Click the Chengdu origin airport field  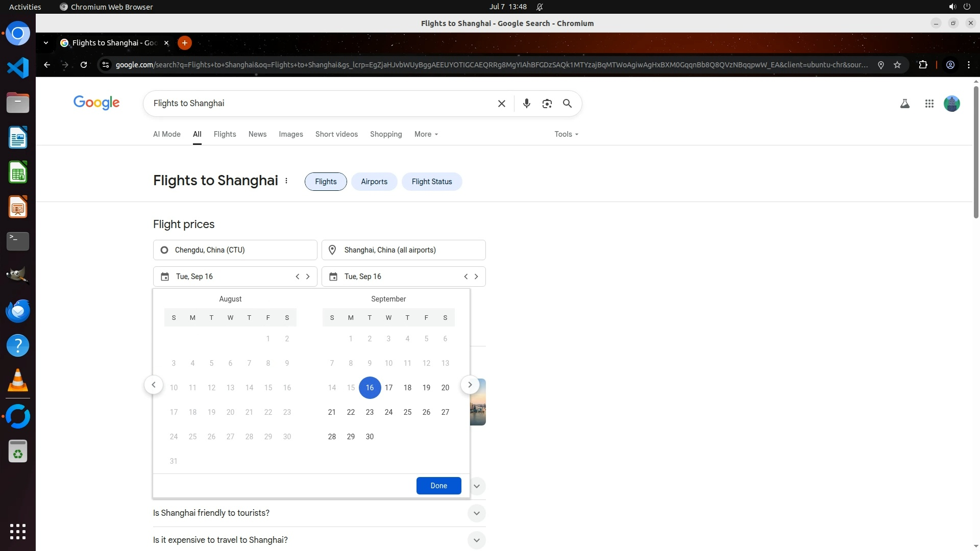coord(235,250)
